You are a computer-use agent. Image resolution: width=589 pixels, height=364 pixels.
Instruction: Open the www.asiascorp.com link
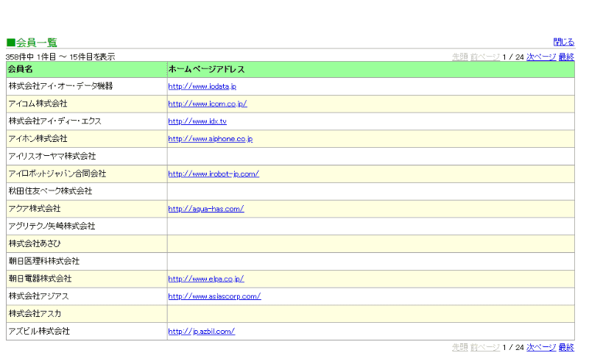[x=214, y=296]
